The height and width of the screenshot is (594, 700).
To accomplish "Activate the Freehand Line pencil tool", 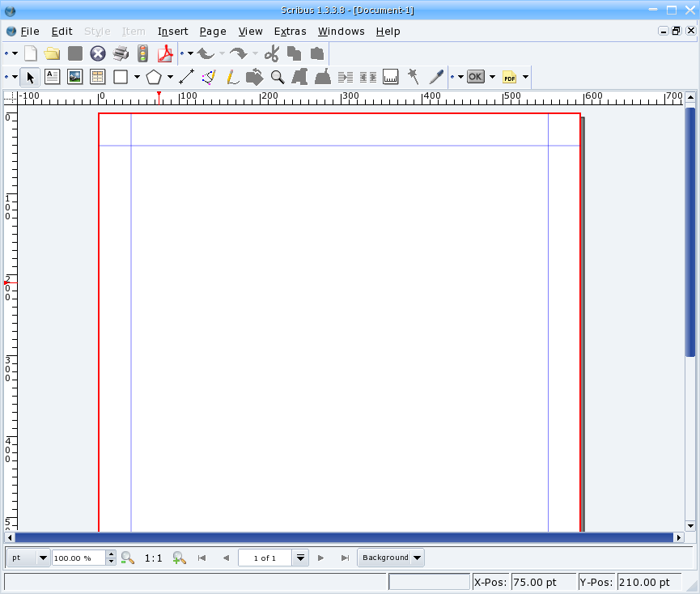I will pos(231,77).
